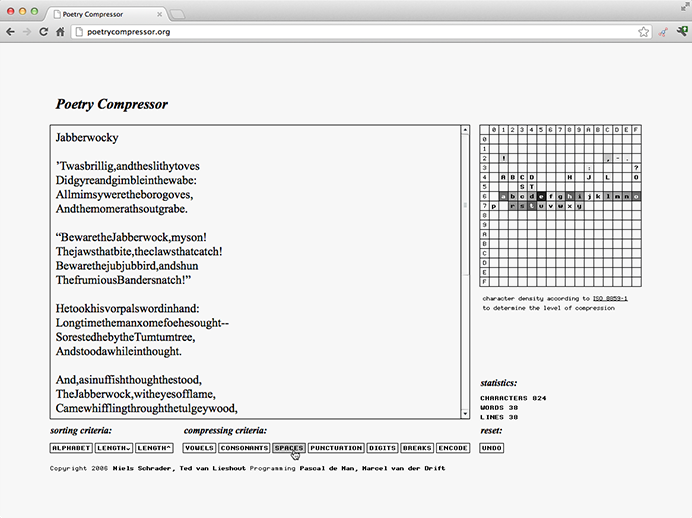The image size is (692, 518).
Task: Bookmark this page with the star icon
Action: tap(644, 32)
